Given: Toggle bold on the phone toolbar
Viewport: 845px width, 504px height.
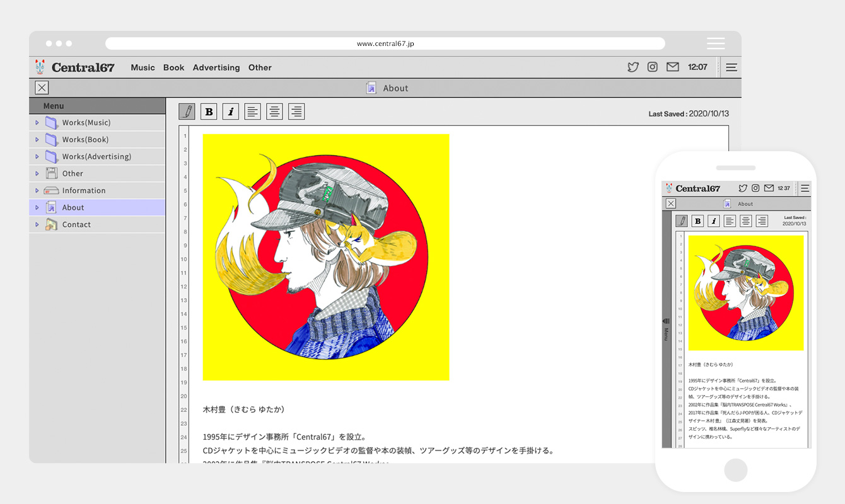Looking at the screenshot, I should click(x=697, y=221).
